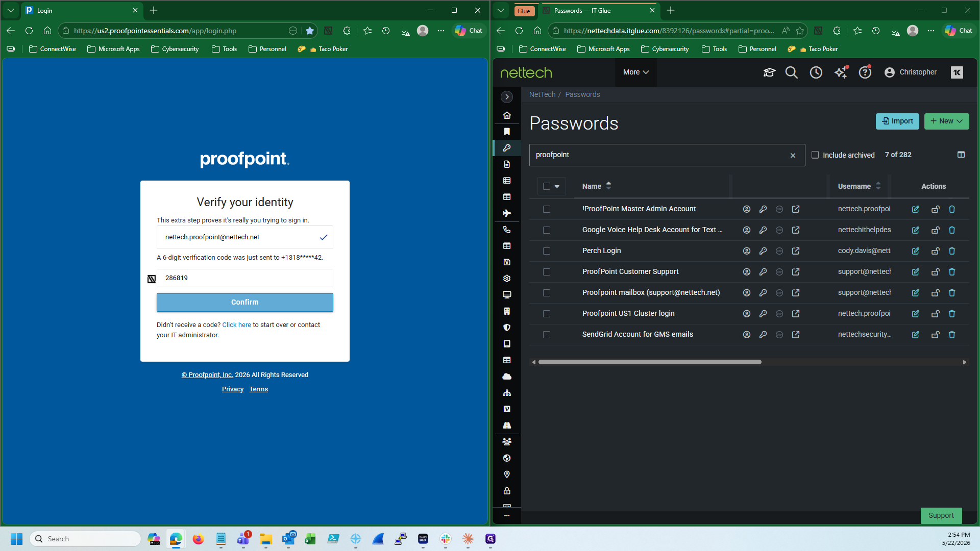980x551 pixels.
Task: Copy username for Perch Login row
Action: click(x=747, y=251)
